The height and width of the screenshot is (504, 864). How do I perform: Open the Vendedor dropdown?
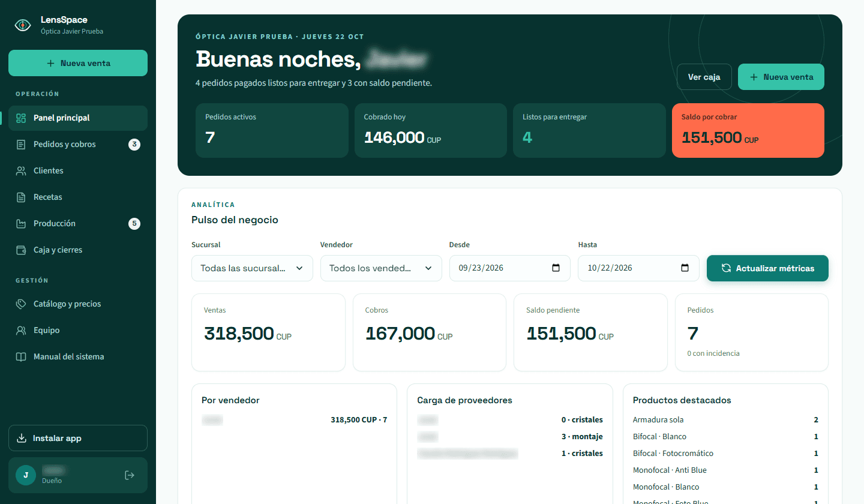point(381,268)
